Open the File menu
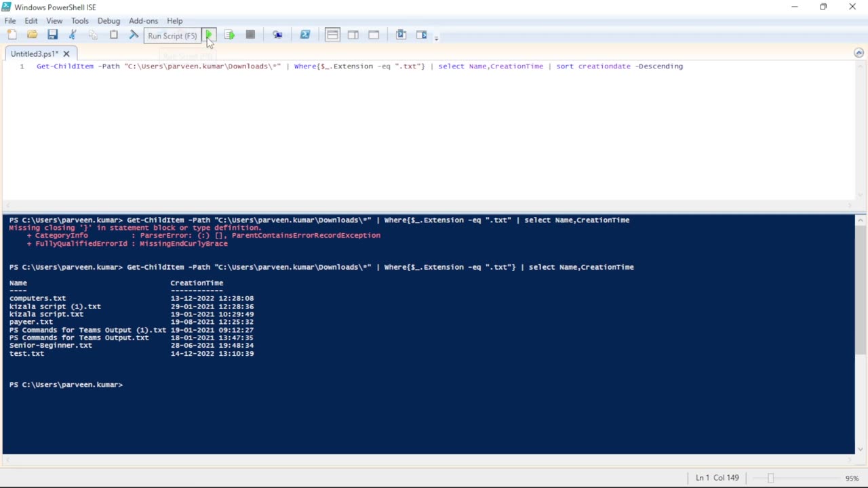The image size is (868, 488). [x=10, y=21]
